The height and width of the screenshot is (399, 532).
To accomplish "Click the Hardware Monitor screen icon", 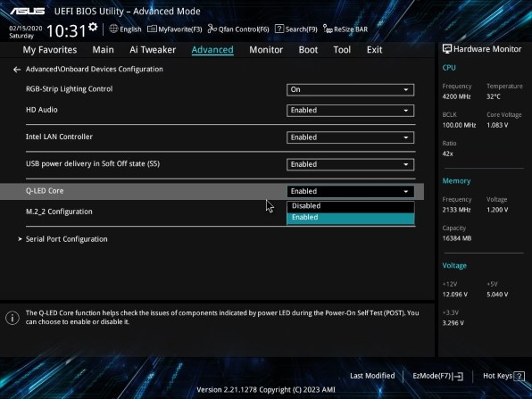I will pos(447,49).
